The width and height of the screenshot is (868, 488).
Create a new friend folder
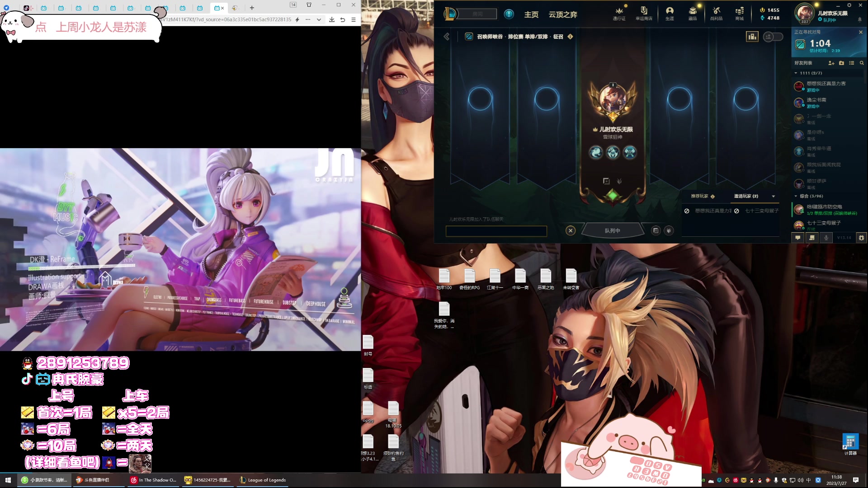coord(841,63)
